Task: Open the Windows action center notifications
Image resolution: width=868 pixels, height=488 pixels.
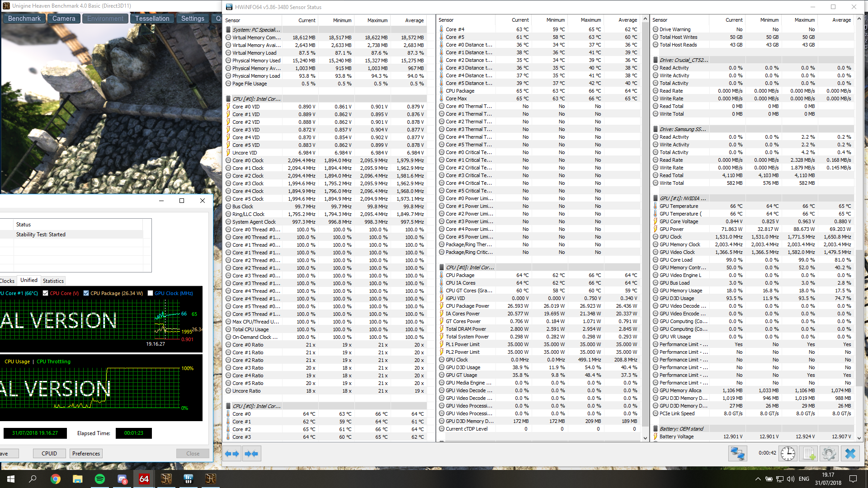Action: coord(853,479)
